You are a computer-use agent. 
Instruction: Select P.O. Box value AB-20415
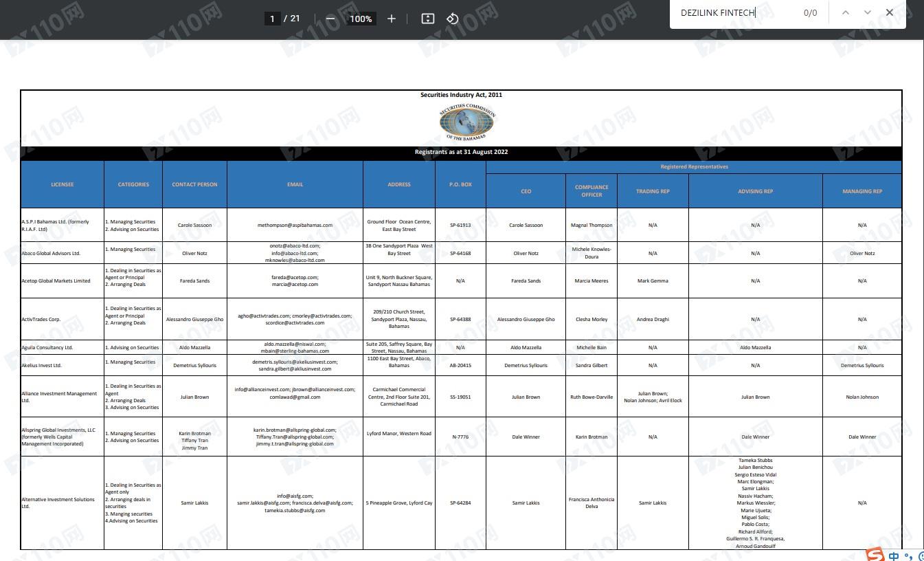click(460, 365)
